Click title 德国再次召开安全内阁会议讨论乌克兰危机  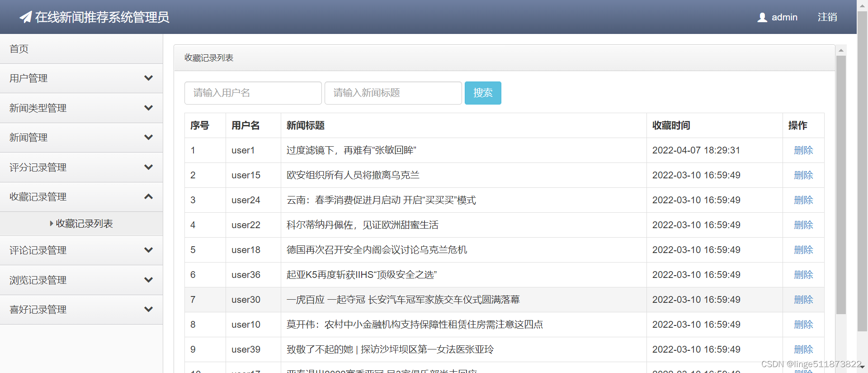(377, 250)
